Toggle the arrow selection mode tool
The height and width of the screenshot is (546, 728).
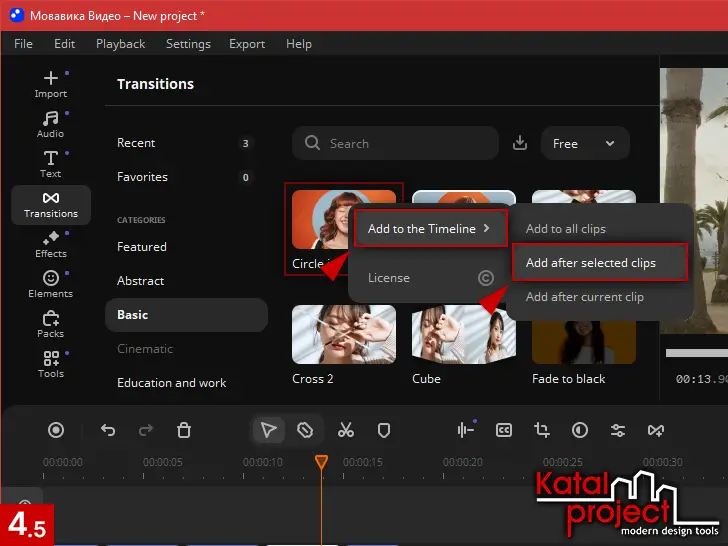point(268,430)
